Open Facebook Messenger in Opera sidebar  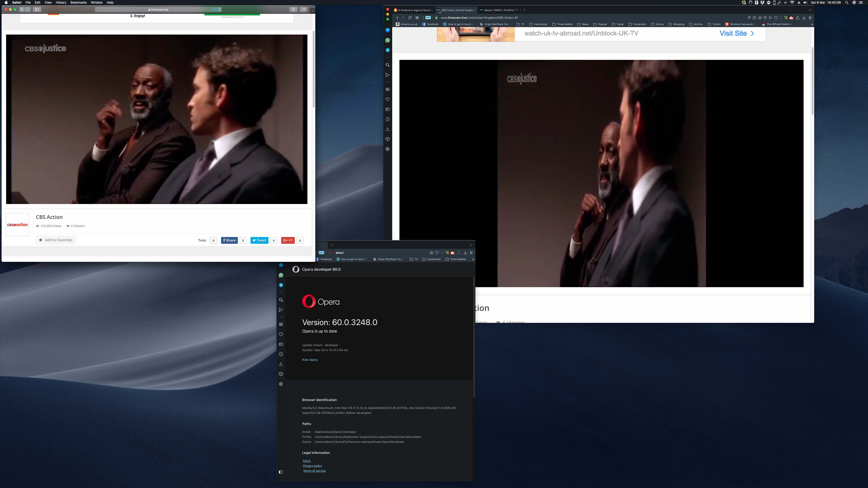click(x=387, y=30)
